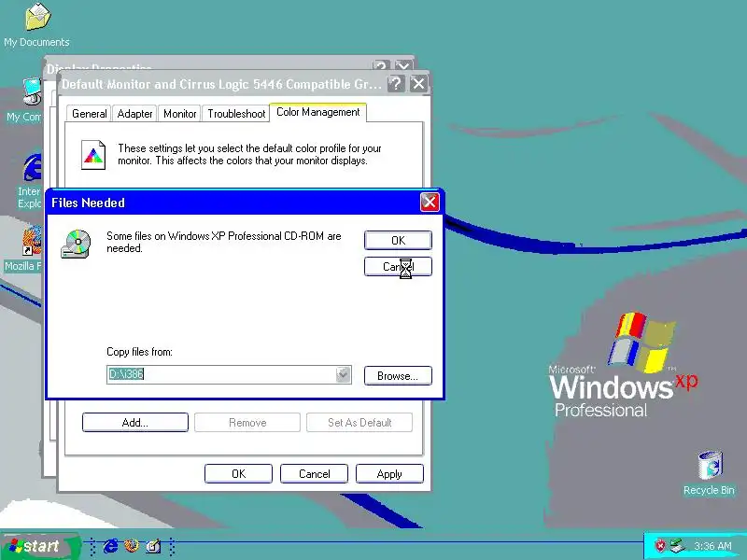Screen dimensions: 747x560
Task: Click help question mark in monitor properties title bar
Action: (396, 84)
